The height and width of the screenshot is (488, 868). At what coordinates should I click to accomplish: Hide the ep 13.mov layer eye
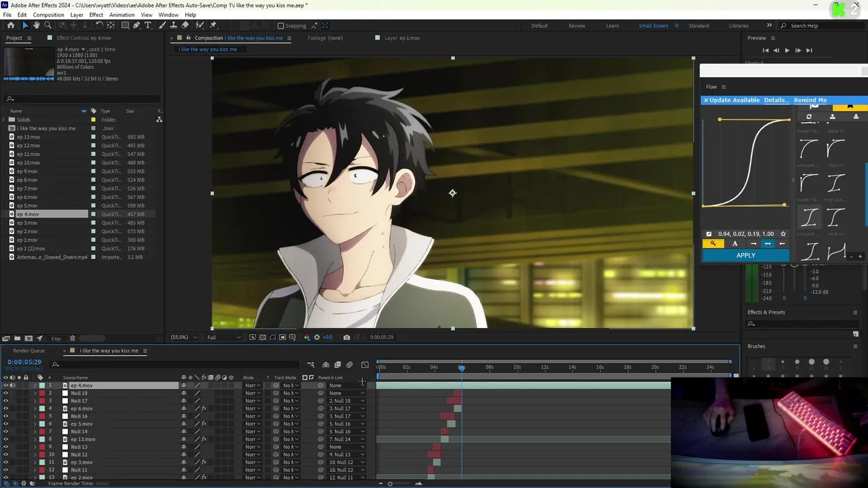pos(5,439)
